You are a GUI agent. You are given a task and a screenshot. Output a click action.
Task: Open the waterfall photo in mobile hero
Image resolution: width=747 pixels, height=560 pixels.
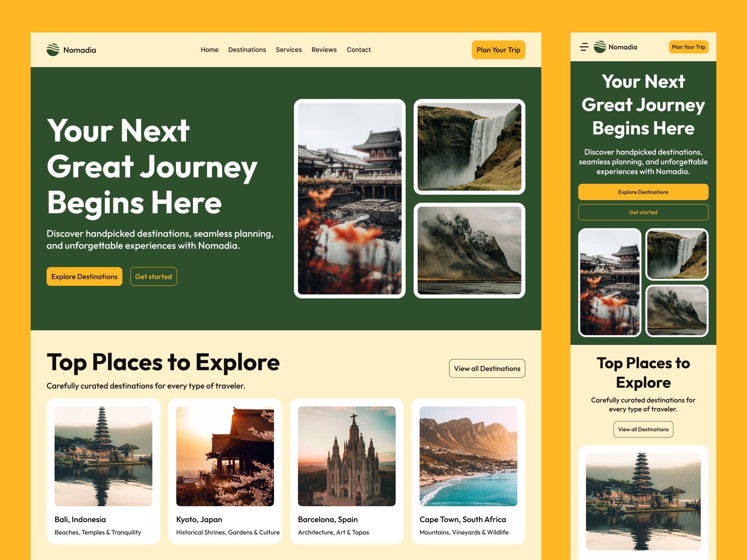[x=677, y=254]
